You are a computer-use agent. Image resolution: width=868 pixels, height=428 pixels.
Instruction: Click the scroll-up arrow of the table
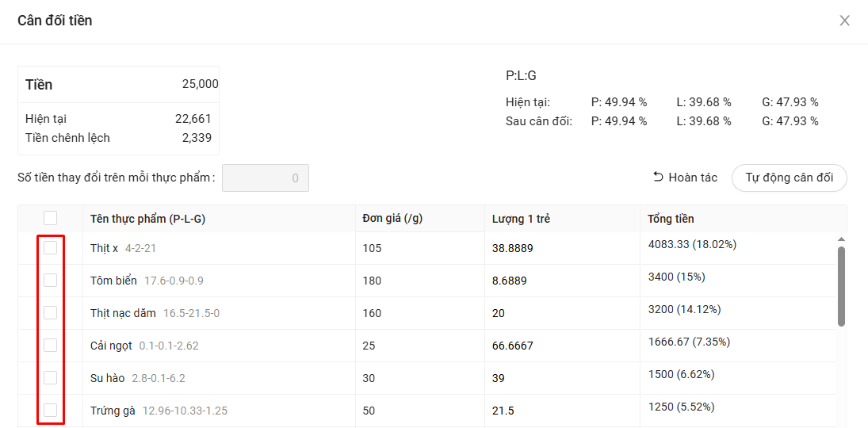841,239
